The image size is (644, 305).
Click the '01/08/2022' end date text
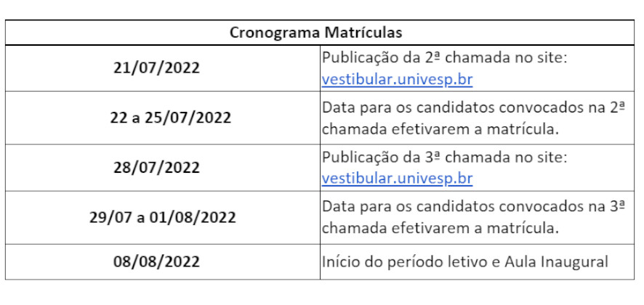[x=193, y=217]
